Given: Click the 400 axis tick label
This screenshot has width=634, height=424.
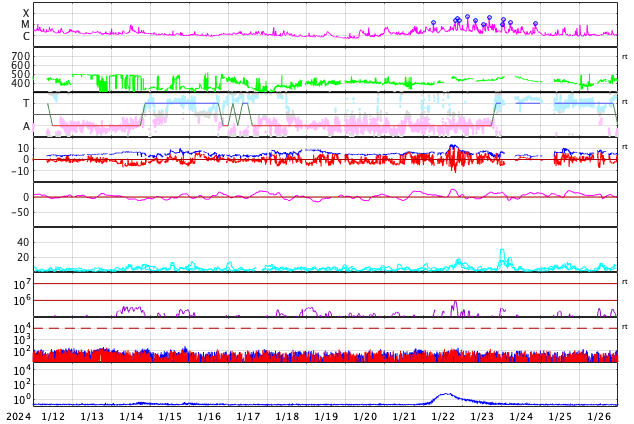Looking at the screenshot, I should [x=21, y=83].
